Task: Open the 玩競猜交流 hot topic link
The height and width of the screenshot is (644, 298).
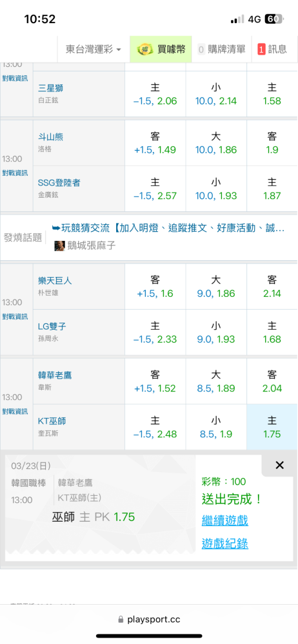Action: point(168,227)
